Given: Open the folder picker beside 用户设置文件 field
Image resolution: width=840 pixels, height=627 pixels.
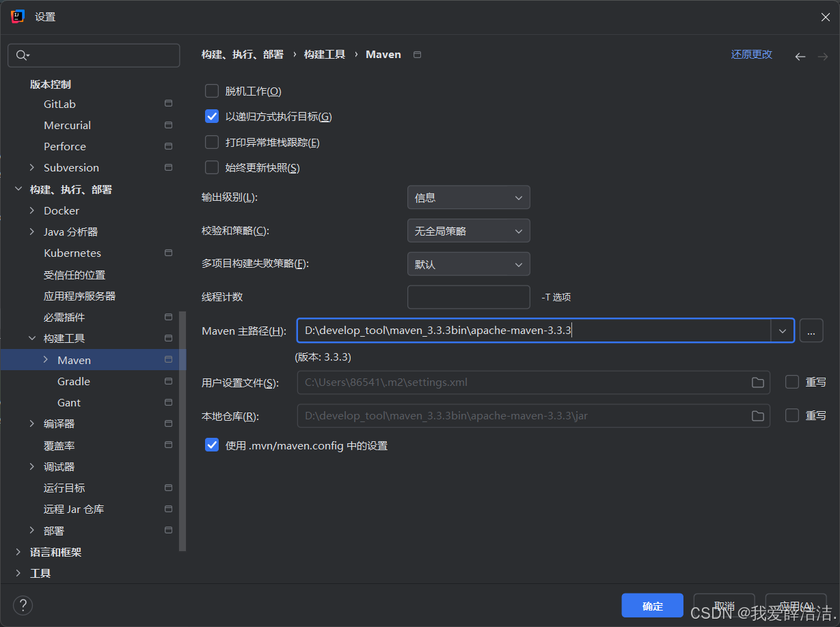Looking at the screenshot, I should point(757,383).
